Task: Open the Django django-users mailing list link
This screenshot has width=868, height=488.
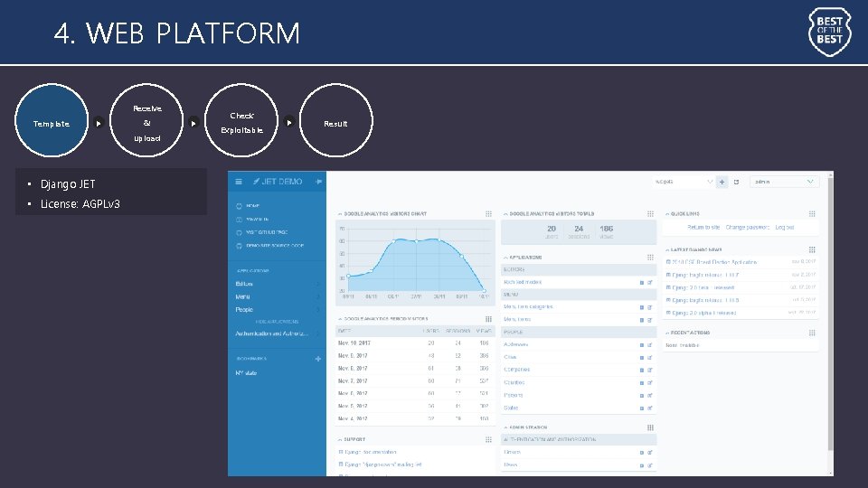Action: pos(383,465)
